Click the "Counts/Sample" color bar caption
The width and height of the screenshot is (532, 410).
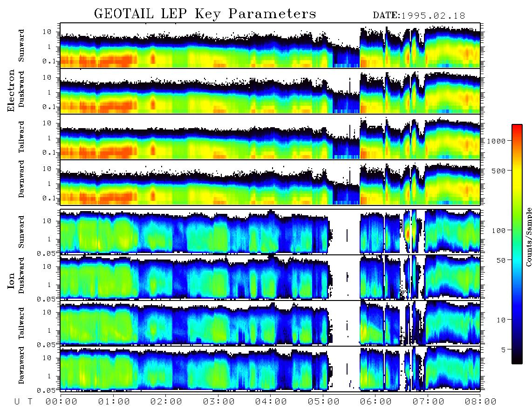[528, 237]
